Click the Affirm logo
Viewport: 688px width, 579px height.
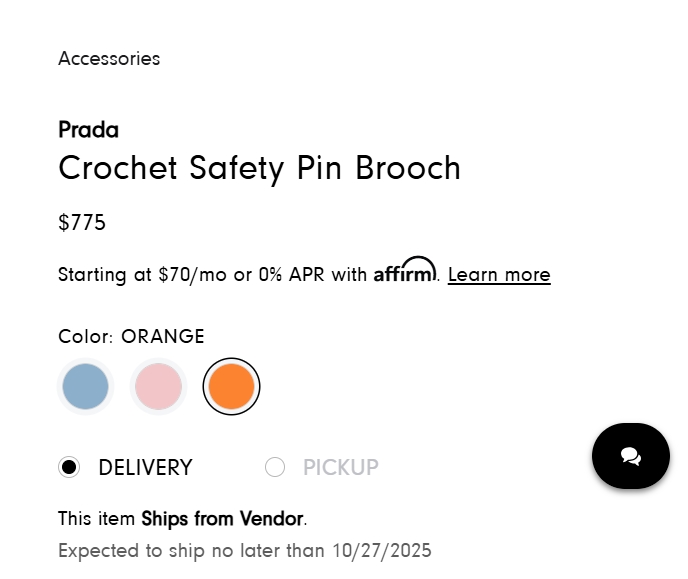405,271
